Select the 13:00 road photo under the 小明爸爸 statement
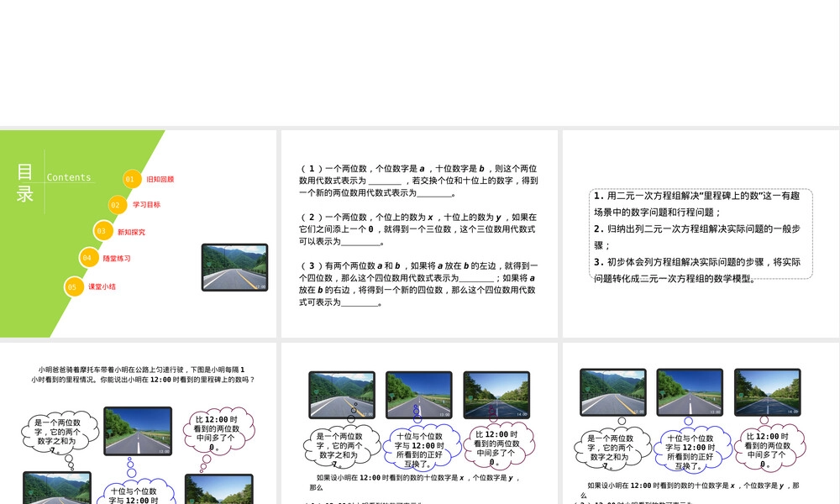840x504 pixels. click(x=138, y=431)
